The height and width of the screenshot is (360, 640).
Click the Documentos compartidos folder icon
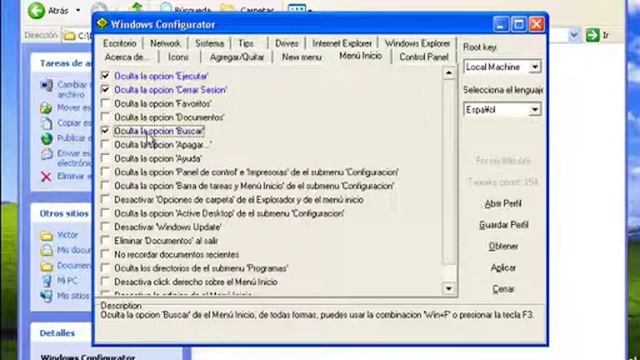47,266
